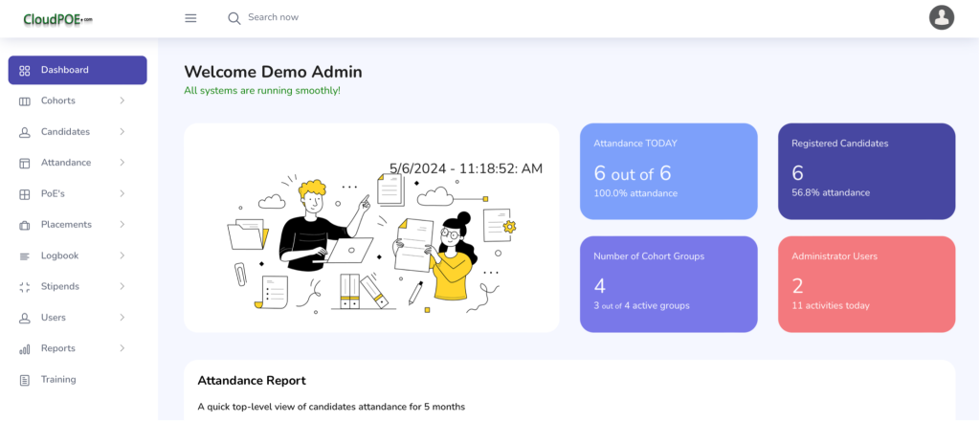Screen dimensions: 980x422
Task: Open the user profile avatar
Action: tap(942, 17)
